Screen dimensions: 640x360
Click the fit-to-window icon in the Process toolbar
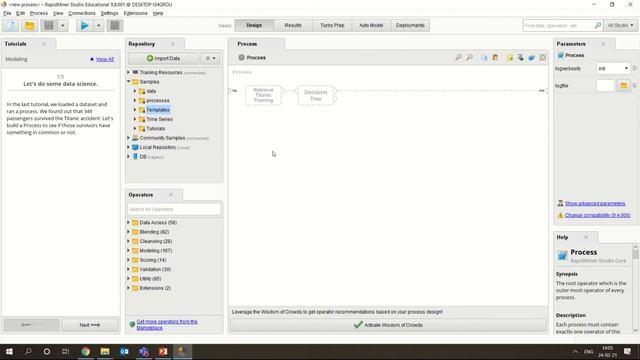click(x=542, y=58)
